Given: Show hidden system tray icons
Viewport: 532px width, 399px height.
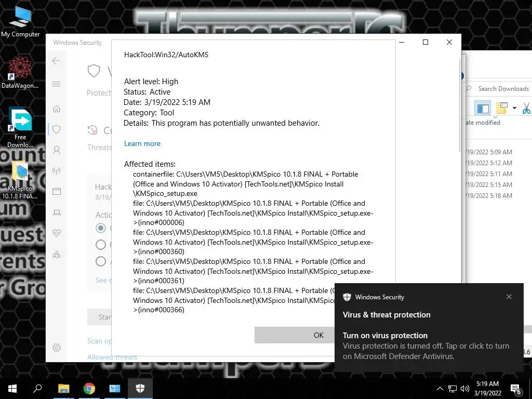Looking at the screenshot, I should point(440,389).
